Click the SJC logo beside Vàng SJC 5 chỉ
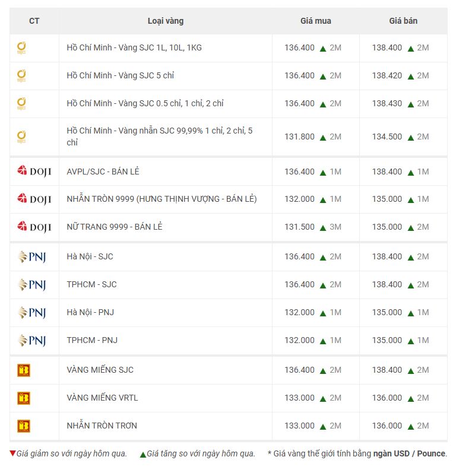Screen dimensions: 456x476 pos(21,75)
